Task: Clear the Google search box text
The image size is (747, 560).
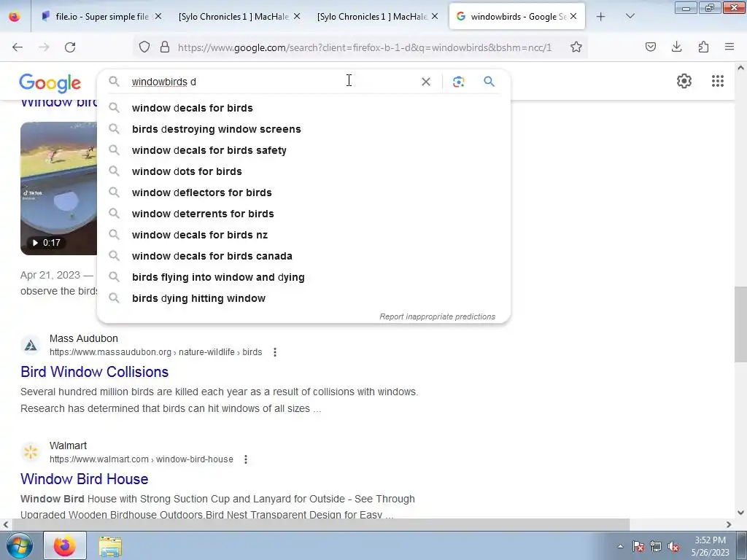Action: 426,82
